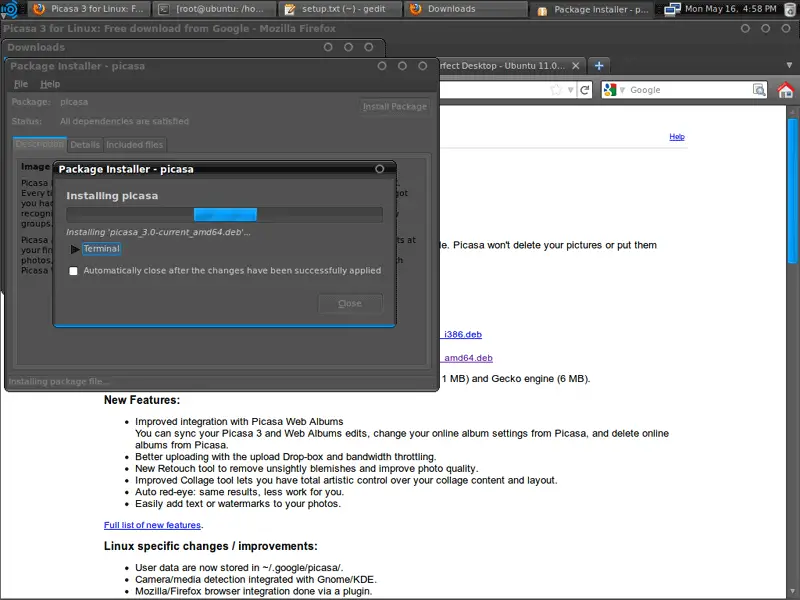Screen dimensions: 800x600
Task: Select the Description tab
Action: pyautogui.click(x=39, y=144)
